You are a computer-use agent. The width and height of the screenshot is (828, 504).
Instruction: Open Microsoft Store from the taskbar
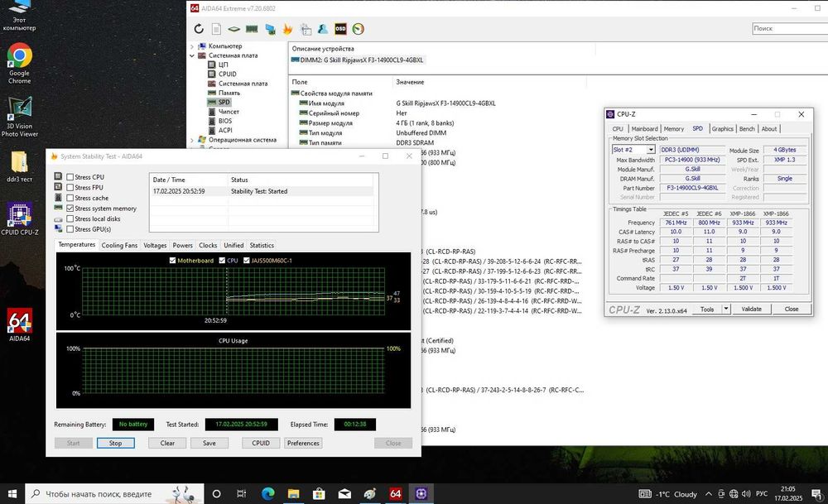(x=319, y=493)
